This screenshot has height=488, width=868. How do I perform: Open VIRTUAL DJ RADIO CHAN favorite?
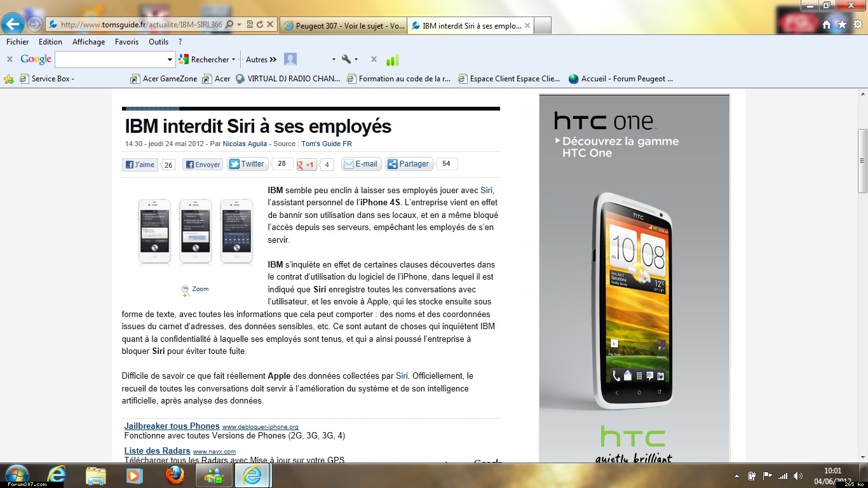(287, 79)
